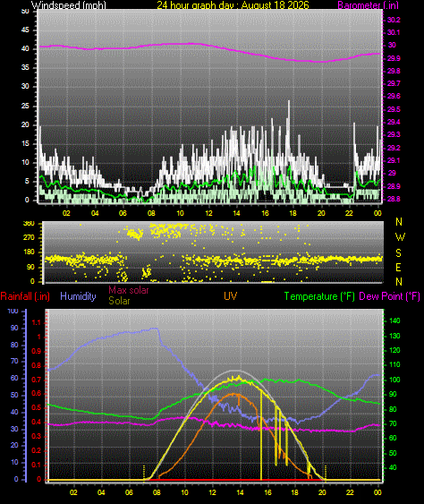This screenshot has height=504, width=424.
Task: Click the 25 windspeed scale value
Action: coord(25,106)
